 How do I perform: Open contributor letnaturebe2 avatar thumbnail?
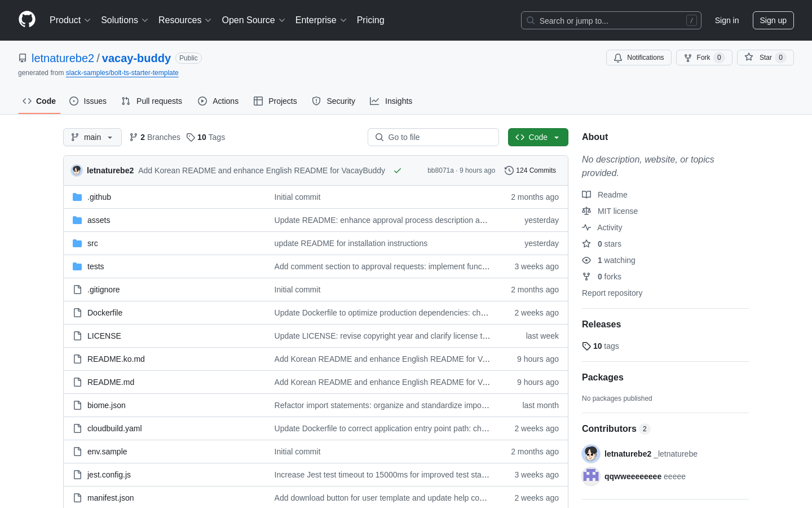coord(591,454)
